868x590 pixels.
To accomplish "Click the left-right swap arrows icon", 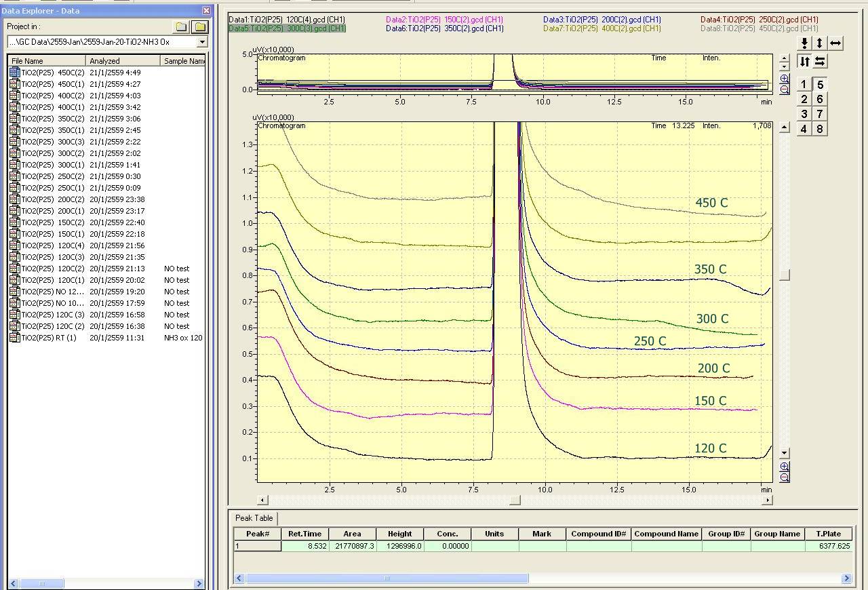I will click(x=820, y=62).
